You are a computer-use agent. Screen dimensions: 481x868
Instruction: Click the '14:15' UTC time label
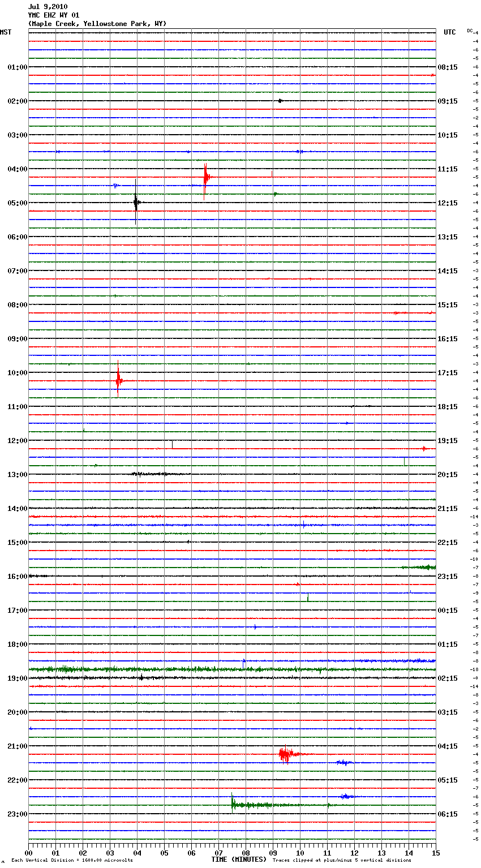point(448,271)
